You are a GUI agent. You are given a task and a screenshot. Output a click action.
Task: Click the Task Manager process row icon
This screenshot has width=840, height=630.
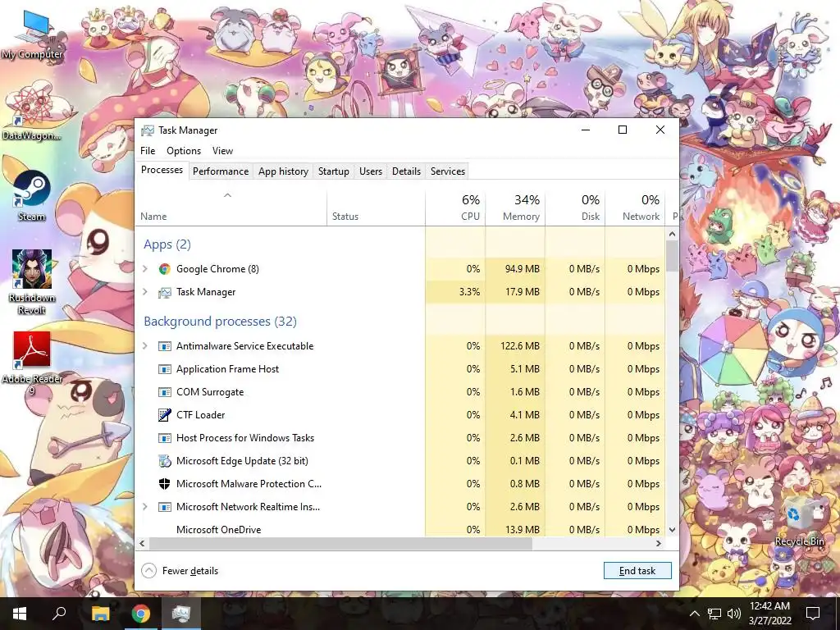[x=164, y=292]
